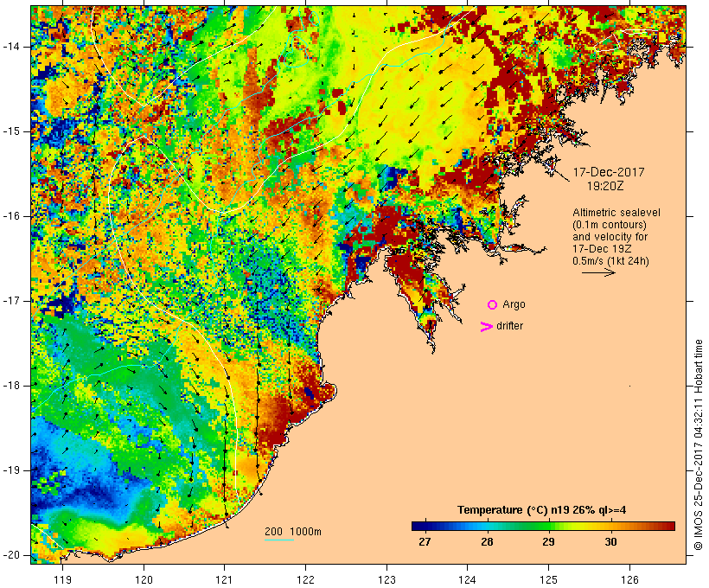This screenshot has width=709, height=588.
Task: Click latitude axis label '-16'
Action: pyautogui.click(x=10, y=216)
